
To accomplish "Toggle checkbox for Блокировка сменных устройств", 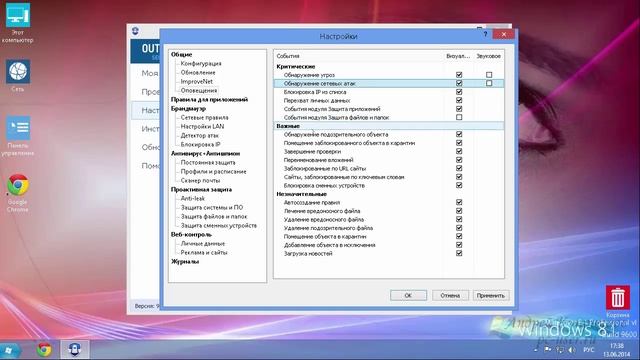I will (x=459, y=185).
